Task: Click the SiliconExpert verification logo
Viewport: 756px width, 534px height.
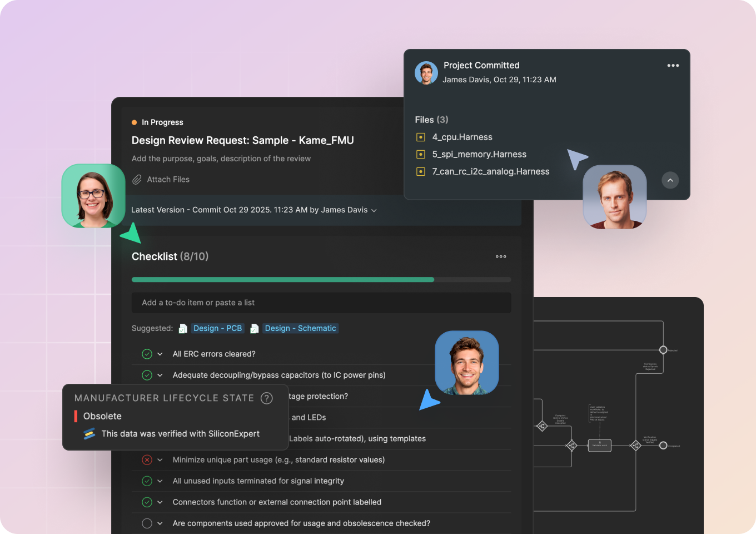Action: pos(89,434)
